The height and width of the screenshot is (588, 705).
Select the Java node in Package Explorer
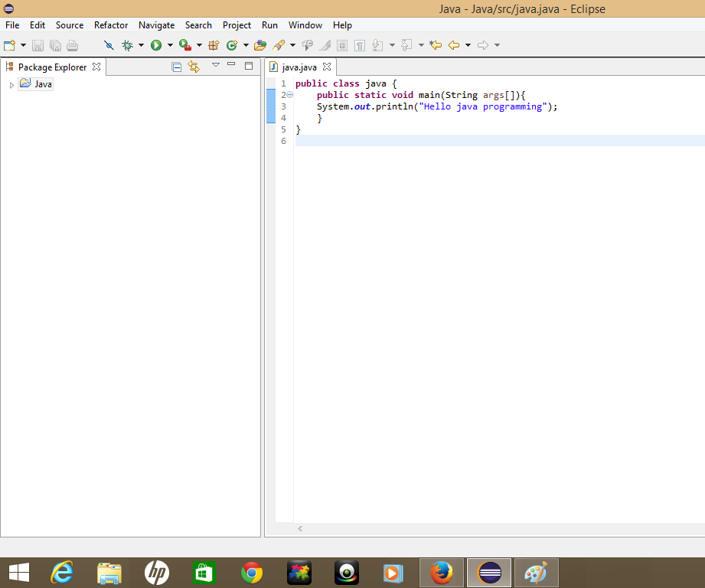click(x=43, y=83)
